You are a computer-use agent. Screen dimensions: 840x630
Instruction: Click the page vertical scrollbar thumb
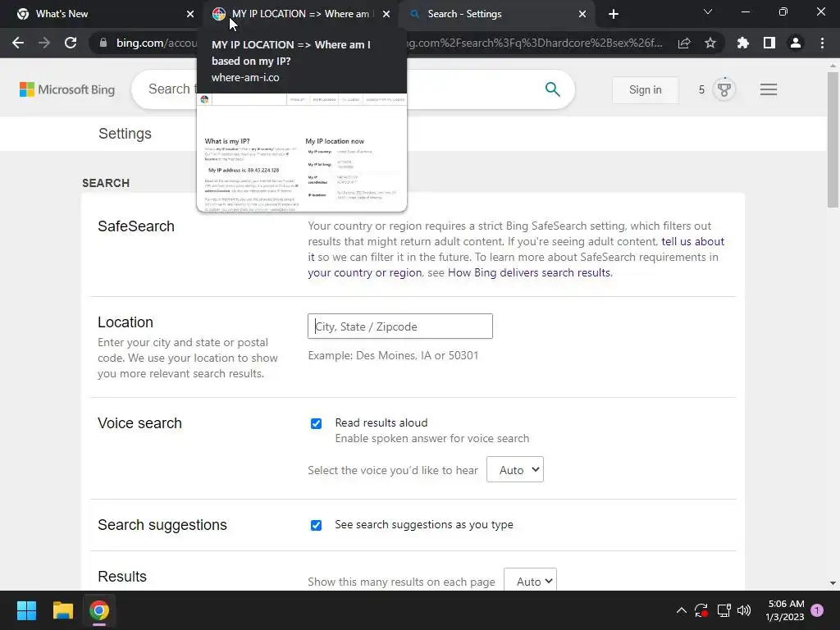833,139
